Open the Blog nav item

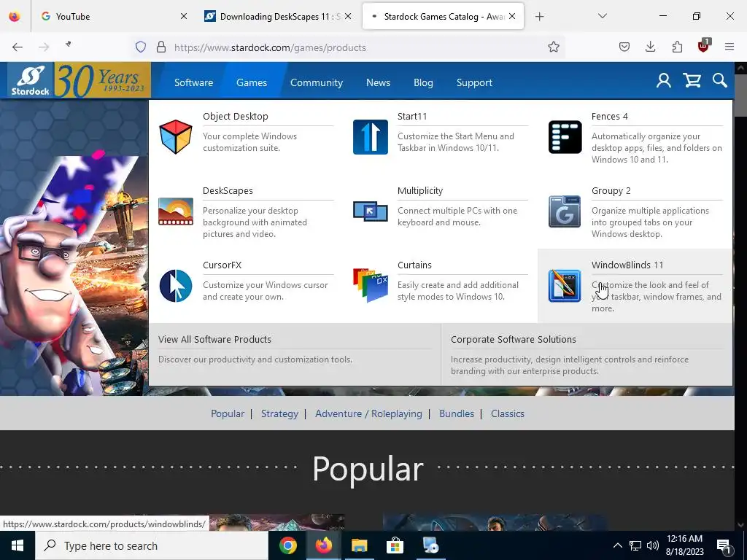point(423,82)
